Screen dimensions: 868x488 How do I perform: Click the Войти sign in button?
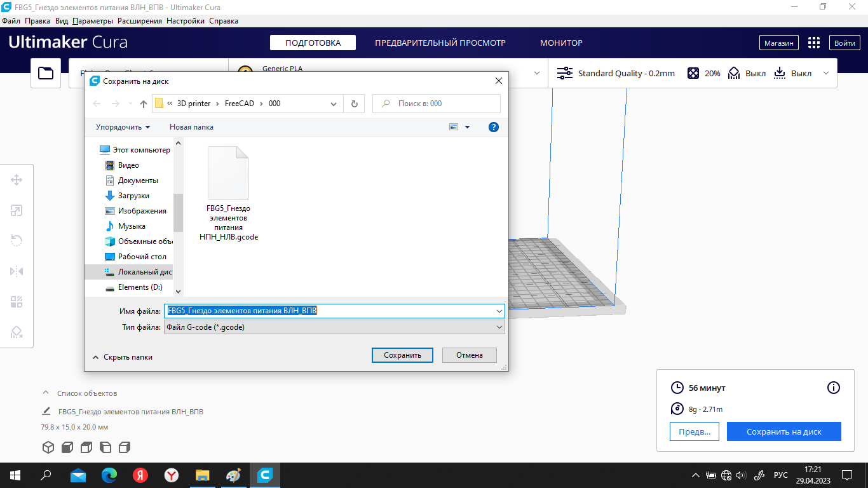pyautogui.click(x=844, y=43)
